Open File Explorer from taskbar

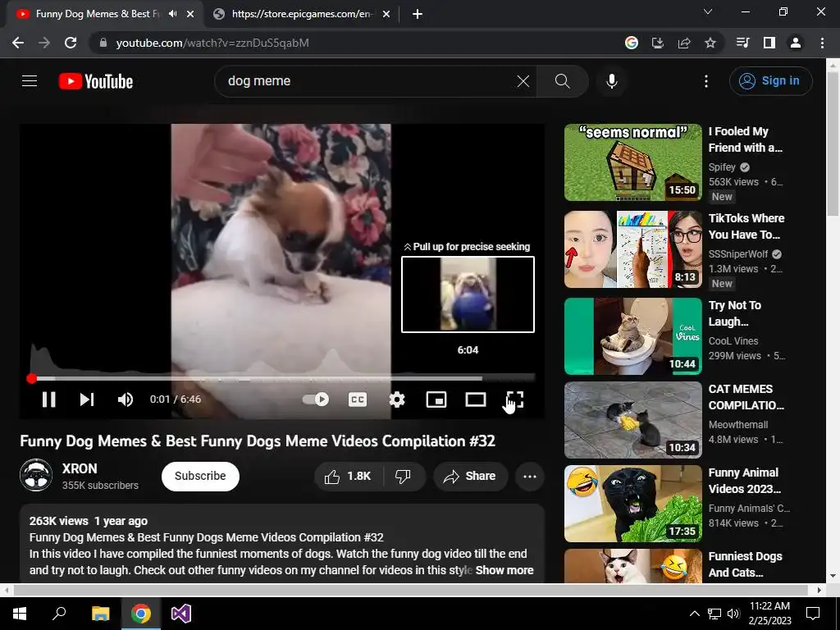[100, 614]
